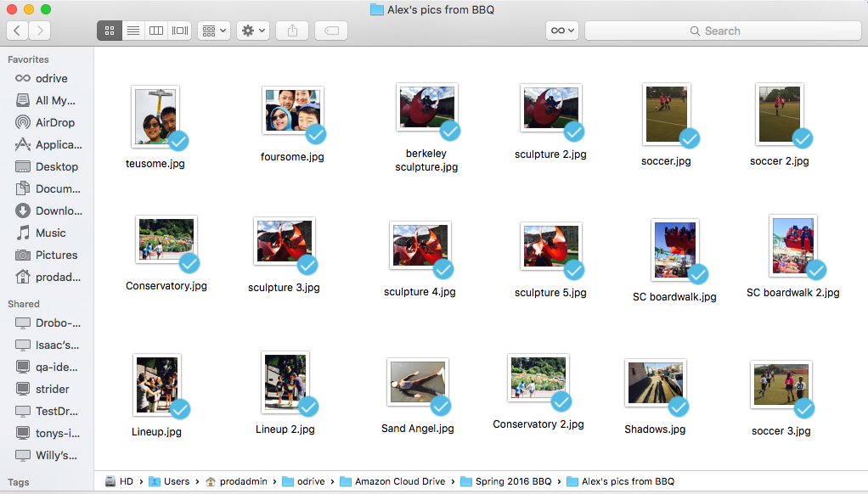Select the foursome.jpg thumbnail

pos(292,110)
